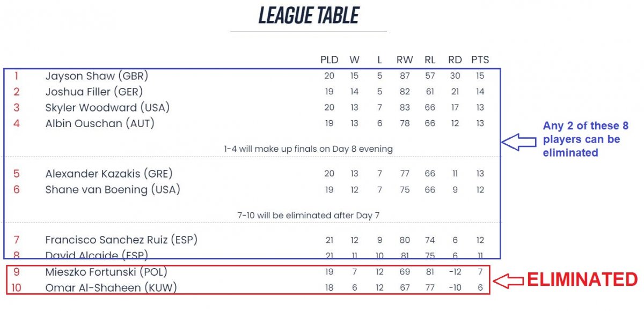Click the LEAGUE TABLE title
Image resolution: width=644 pixels, height=311 pixels.
tap(309, 16)
